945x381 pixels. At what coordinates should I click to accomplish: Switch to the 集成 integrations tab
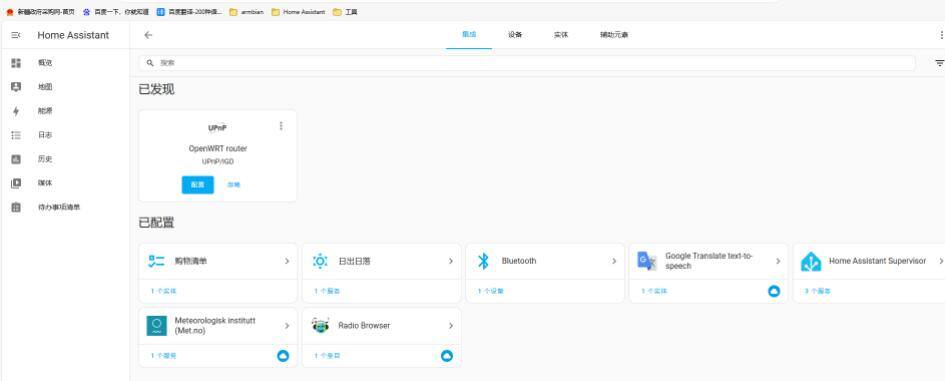tap(469, 35)
